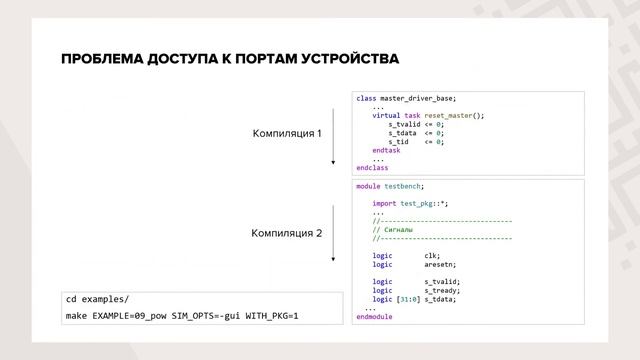Click the 'logic s_tvalid;' declaration
The width and height of the screenshot is (640, 360).
coord(416,282)
